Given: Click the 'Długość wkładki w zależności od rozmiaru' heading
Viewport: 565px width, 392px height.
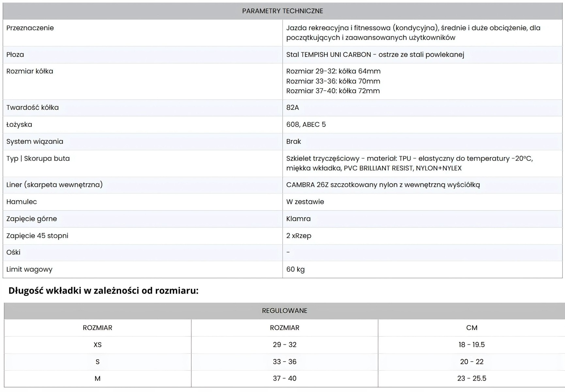Looking at the screenshot, I should coord(104,290).
